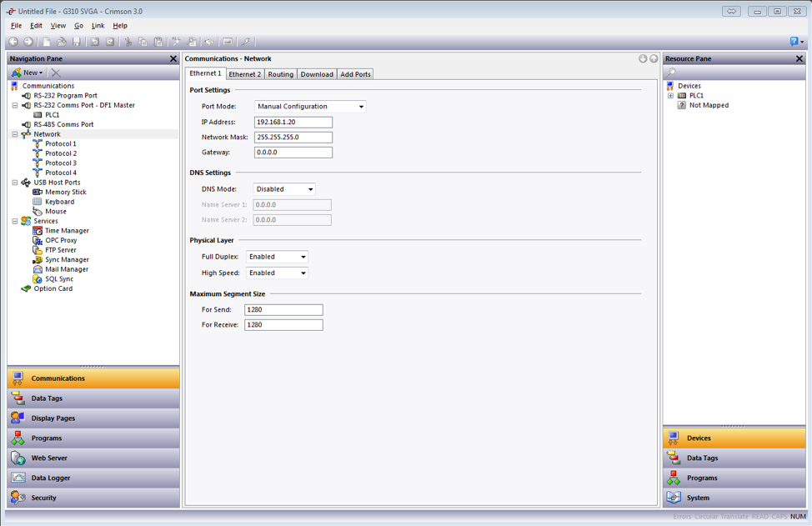The height and width of the screenshot is (526, 812).
Task: Open the View menu
Action: [x=58, y=25]
